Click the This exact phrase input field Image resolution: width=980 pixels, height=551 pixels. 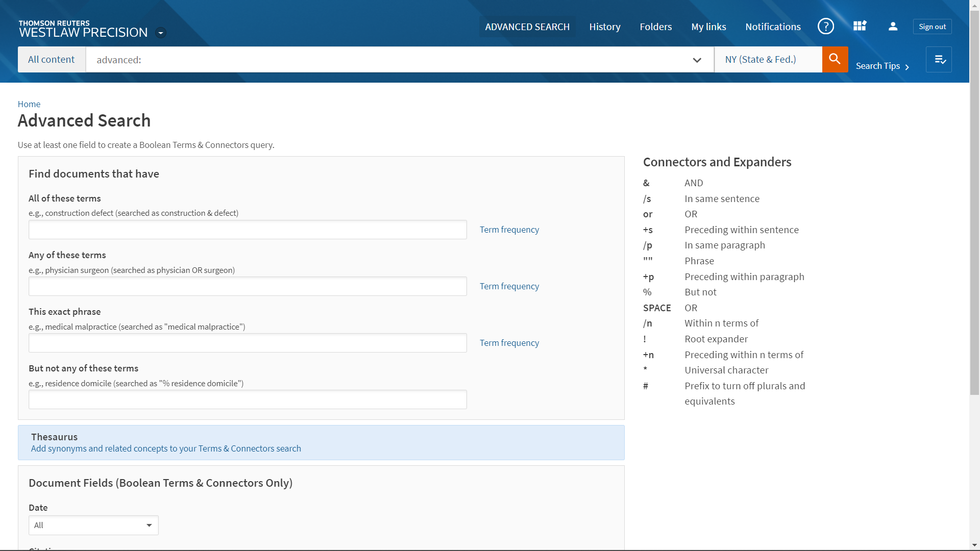pyautogui.click(x=248, y=343)
